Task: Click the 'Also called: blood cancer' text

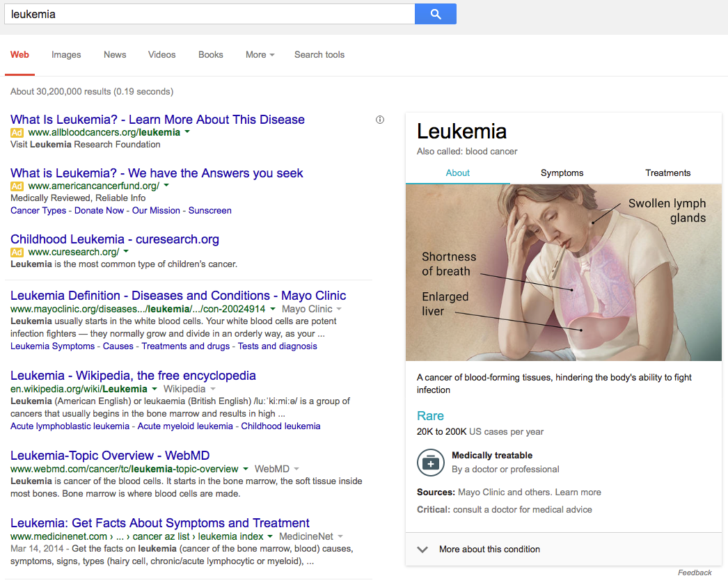Action: [x=467, y=151]
